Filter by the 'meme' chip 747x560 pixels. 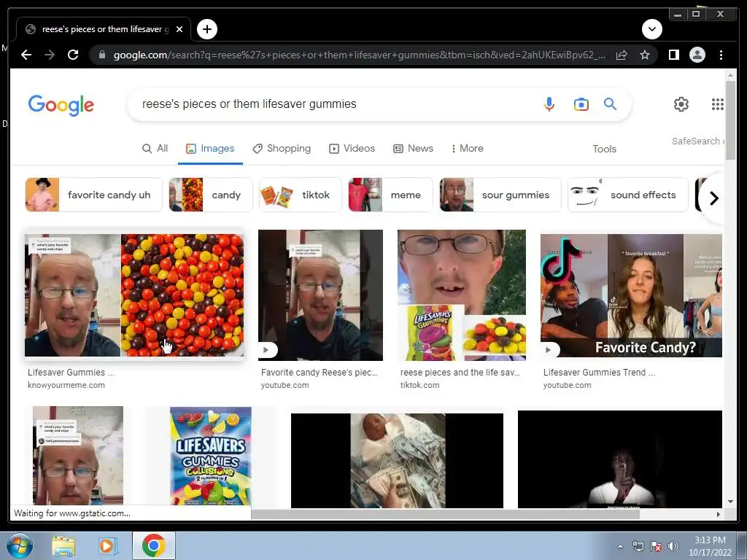[x=391, y=195]
